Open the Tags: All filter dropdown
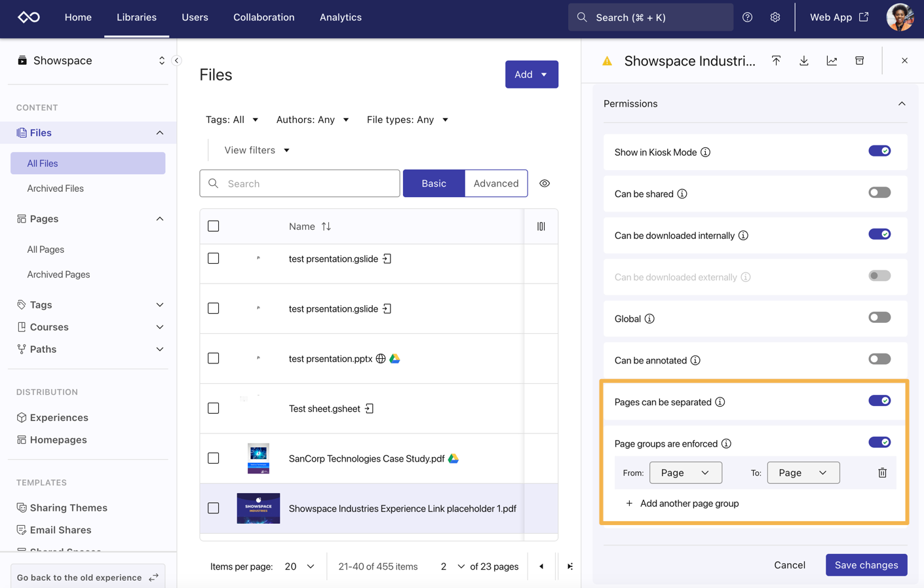This screenshot has width=924, height=588. pos(232,120)
